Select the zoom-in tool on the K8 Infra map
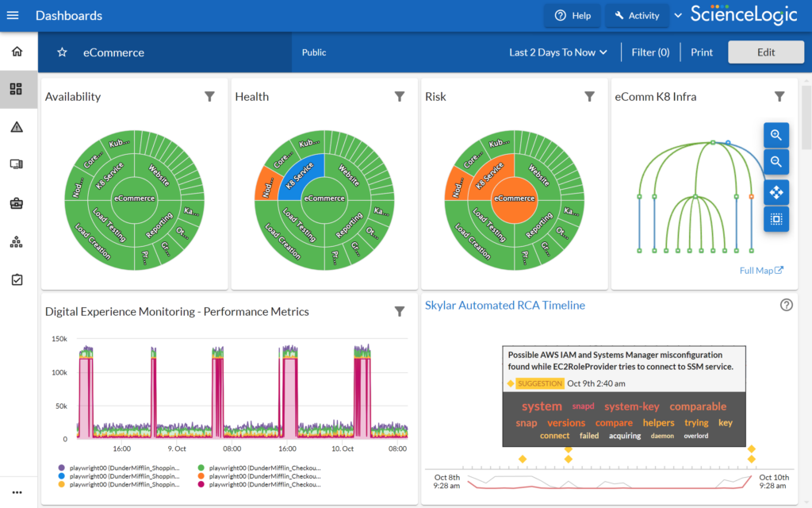The height and width of the screenshot is (508, 812). 776,135
